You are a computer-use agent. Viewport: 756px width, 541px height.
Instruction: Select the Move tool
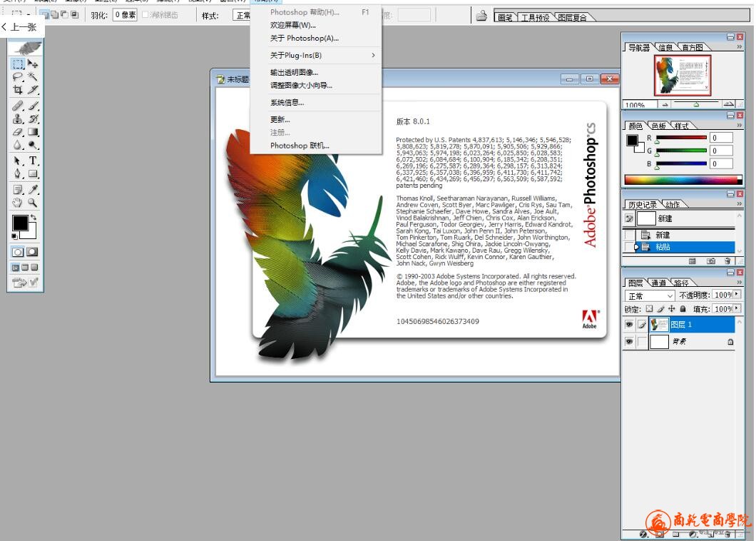coord(33,64)
